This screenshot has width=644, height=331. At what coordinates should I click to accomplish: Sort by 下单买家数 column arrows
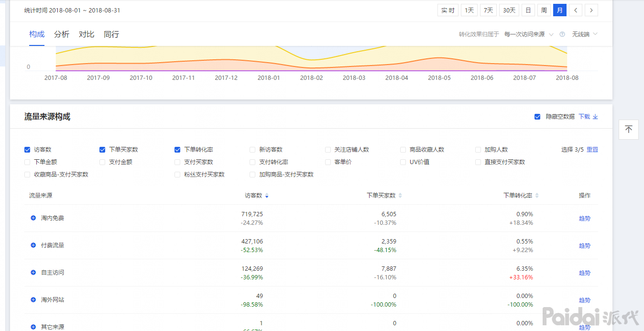pyautogui.click(x=400, y=196)
